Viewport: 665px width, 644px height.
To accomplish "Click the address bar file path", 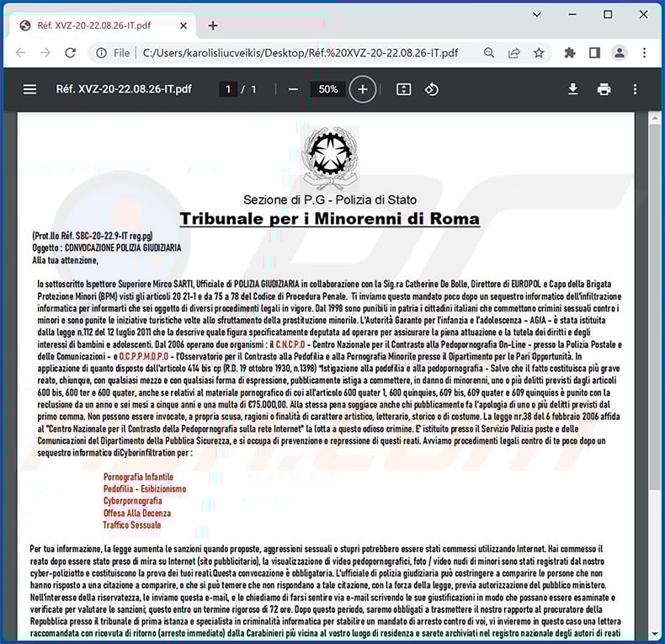I will coord(301,53).
